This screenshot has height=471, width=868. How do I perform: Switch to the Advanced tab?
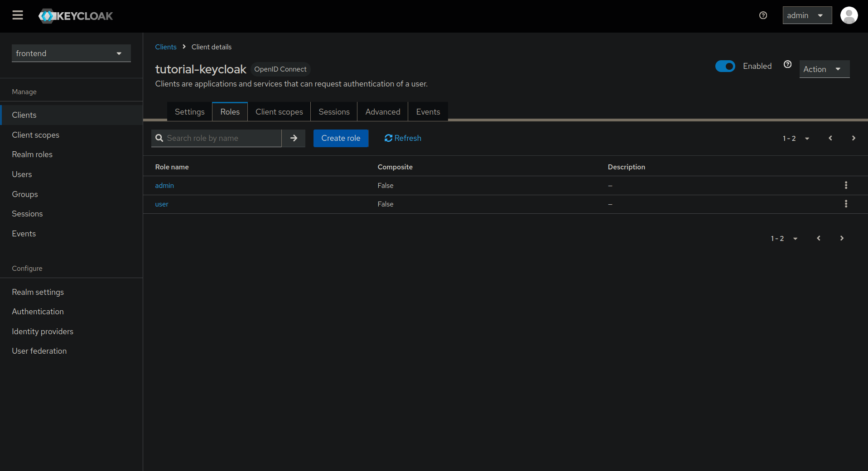point(383,112)
